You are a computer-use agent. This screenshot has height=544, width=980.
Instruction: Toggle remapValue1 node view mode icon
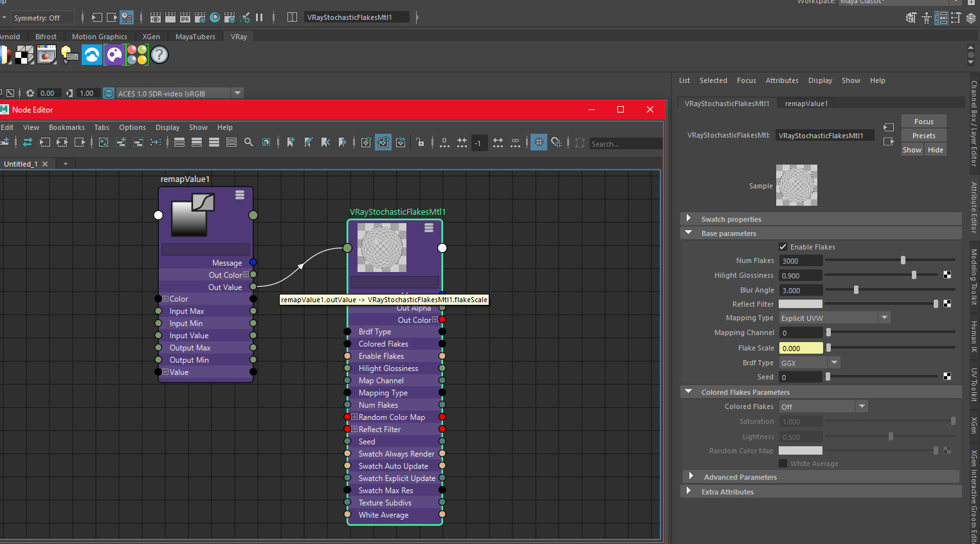pos(240,195)
